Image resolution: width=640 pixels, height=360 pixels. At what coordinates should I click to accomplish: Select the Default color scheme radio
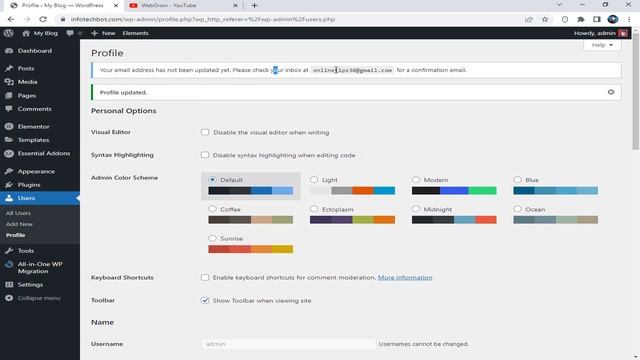[212, 180]
